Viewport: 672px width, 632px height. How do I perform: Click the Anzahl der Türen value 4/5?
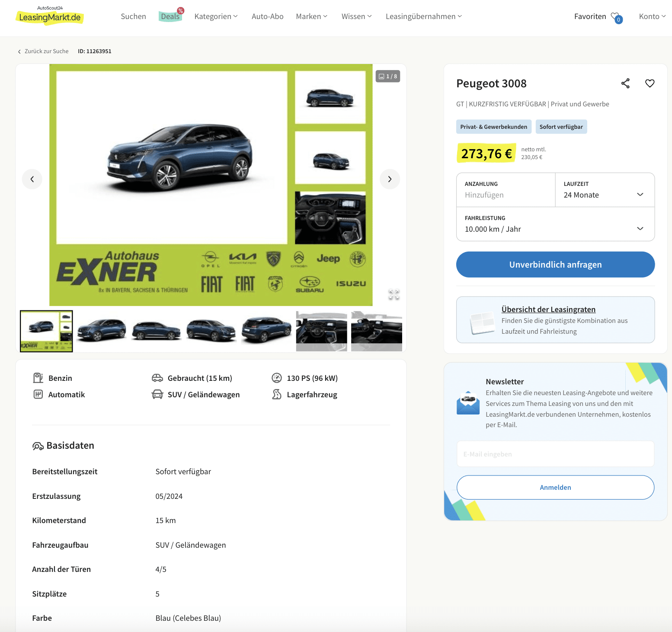pos(161,569)
